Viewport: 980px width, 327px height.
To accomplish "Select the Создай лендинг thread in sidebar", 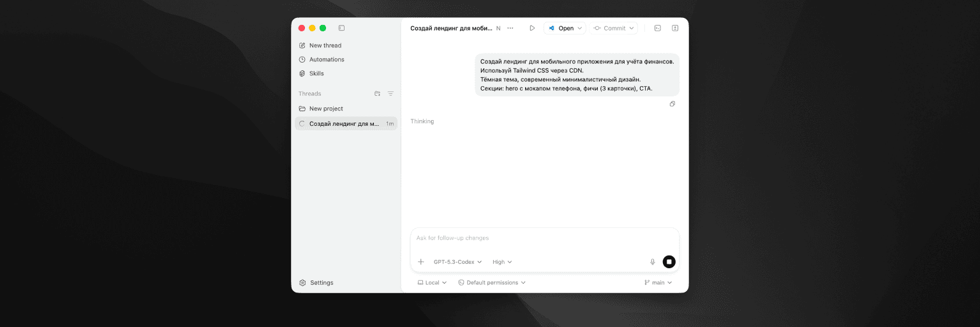I will (346, 123).
